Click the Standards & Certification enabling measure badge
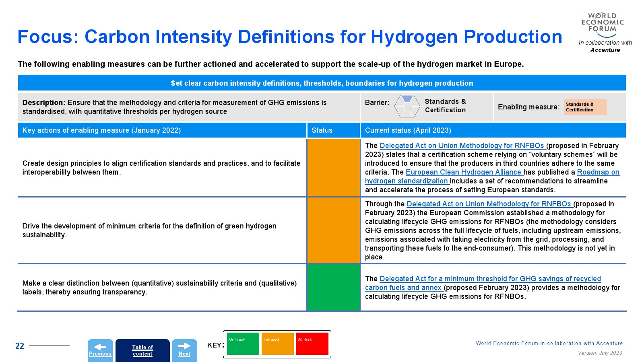The height and width of the screenshot is (362, 644). [x=585, y=107]
